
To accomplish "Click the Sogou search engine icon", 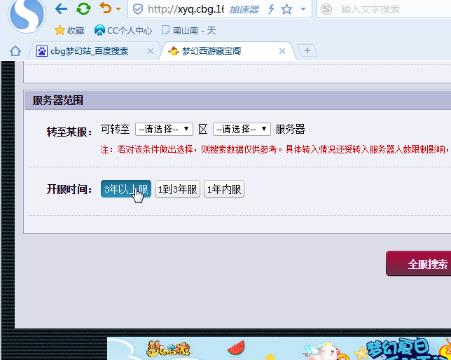I will 326,9.
